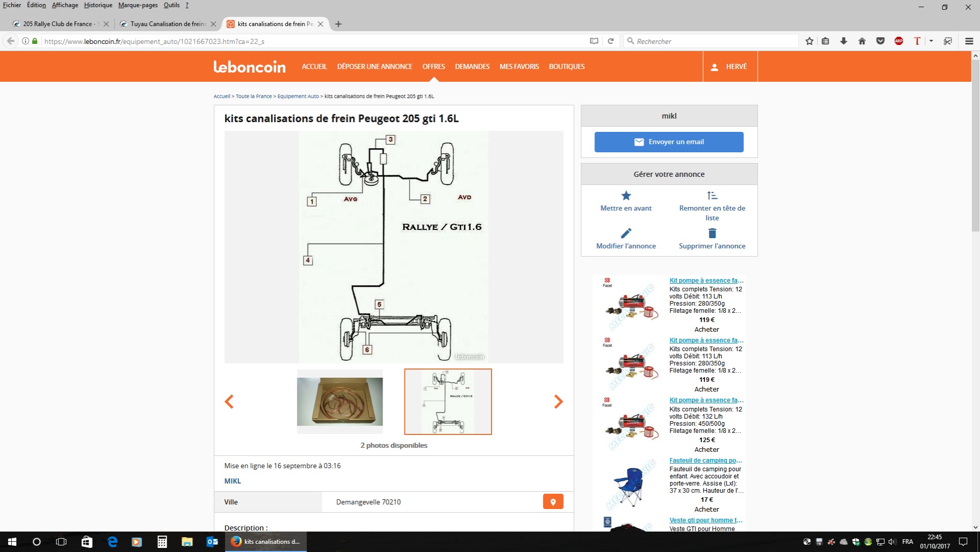Show next photo with right orange chevron

[x=558, y=402]
